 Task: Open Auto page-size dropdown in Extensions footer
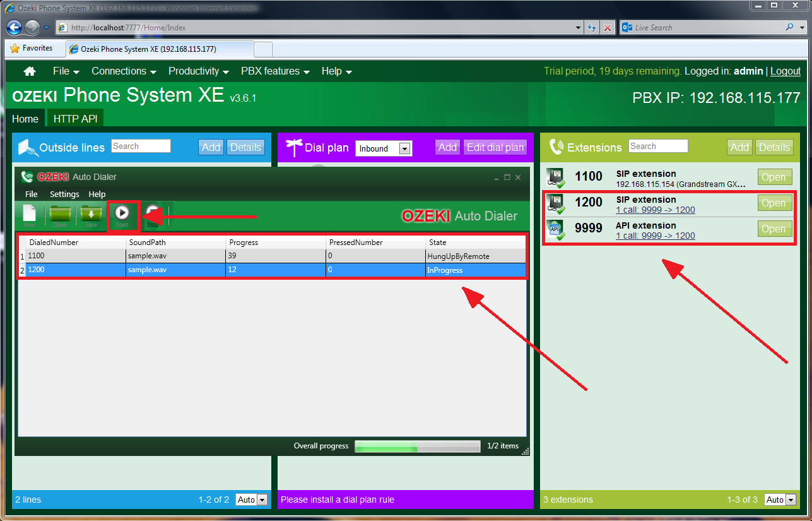point(780,500)
